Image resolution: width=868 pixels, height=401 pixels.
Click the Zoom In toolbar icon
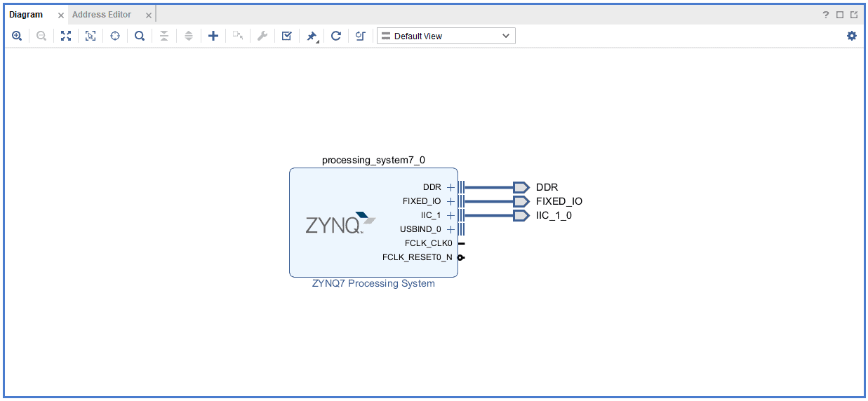click(17, 36)
